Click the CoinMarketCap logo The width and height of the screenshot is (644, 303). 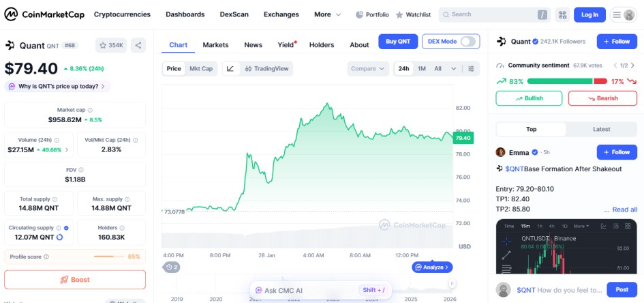[44, 14]
